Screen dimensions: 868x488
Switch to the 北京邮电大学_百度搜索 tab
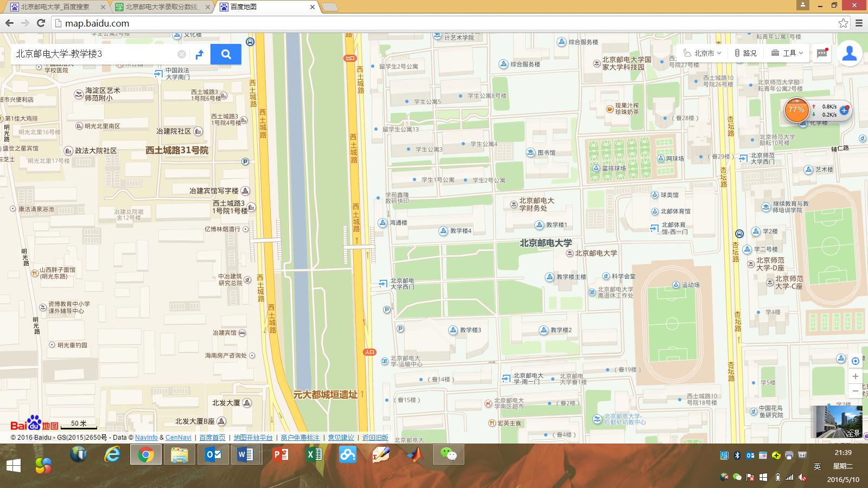57,7
